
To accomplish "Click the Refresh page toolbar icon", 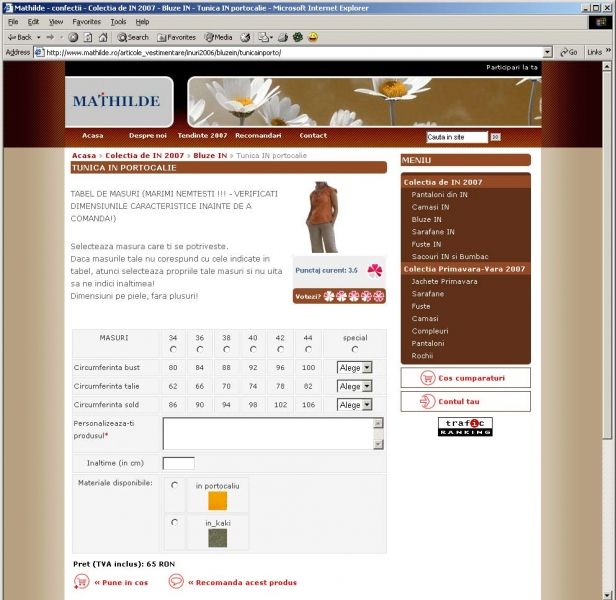I will 88,37.
